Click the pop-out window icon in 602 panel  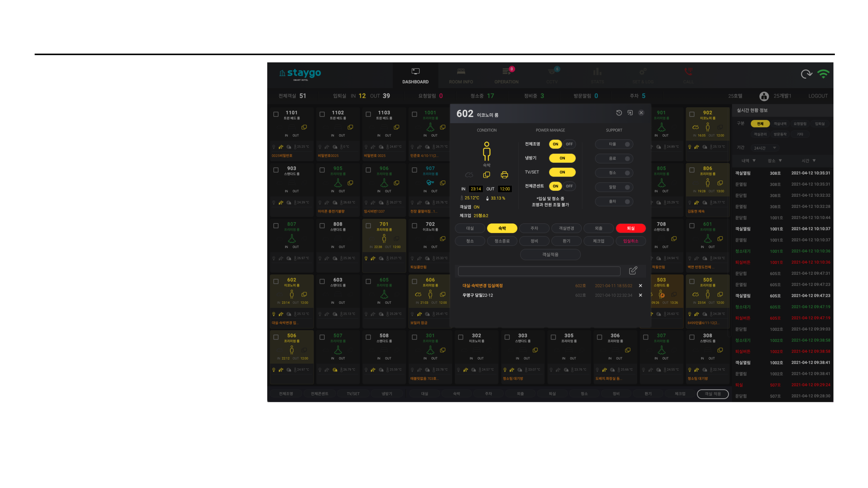[x=630, y=113]
